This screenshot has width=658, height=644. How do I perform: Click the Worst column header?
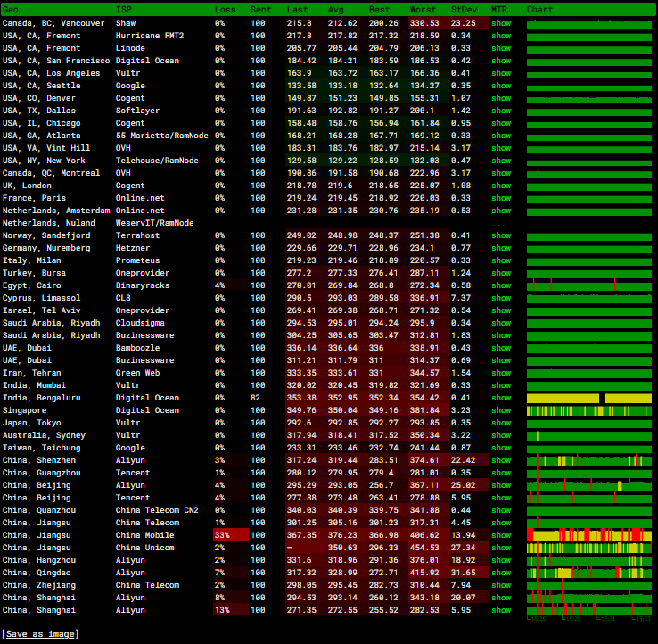[423, 10]
